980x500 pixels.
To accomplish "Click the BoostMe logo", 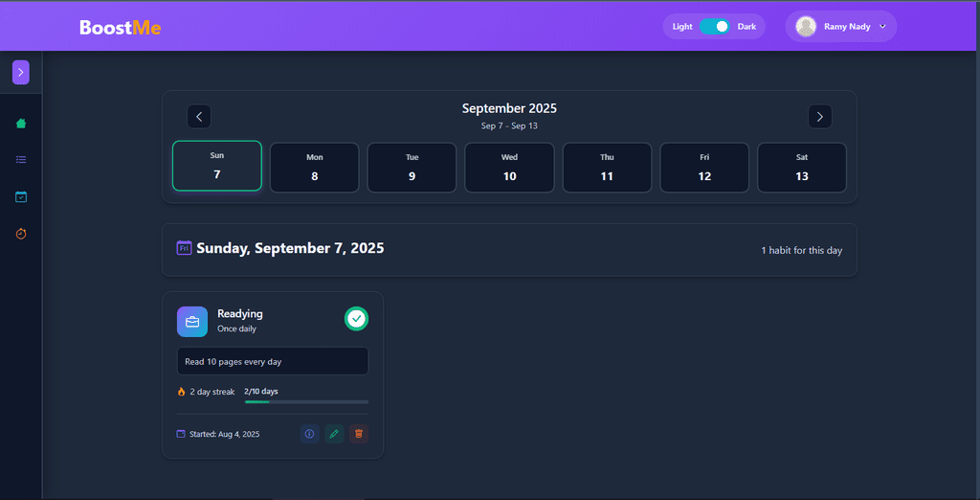I will pyautogui.click(x=120, y=28).
